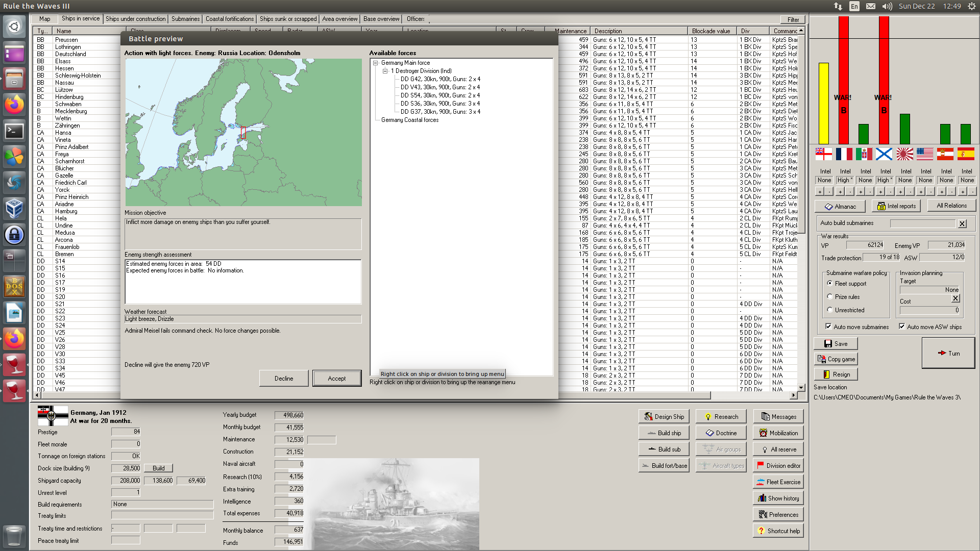Increase intel on France

click(840, 192)
